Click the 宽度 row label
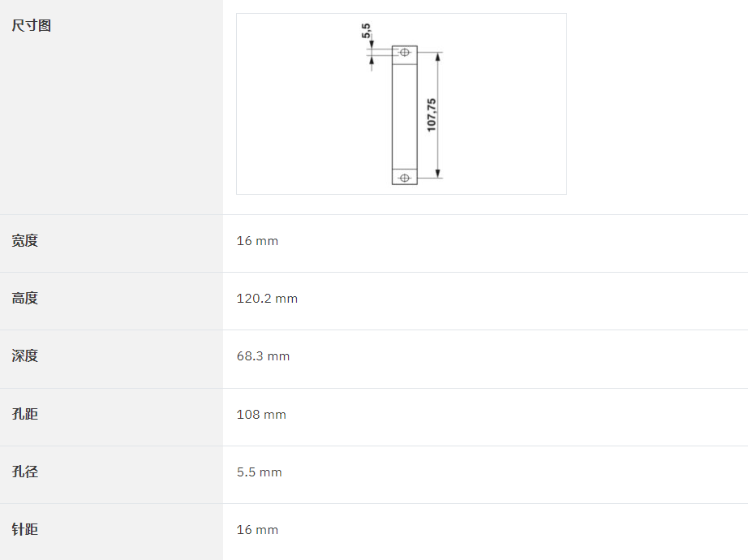The image size is (748, 560). 25,240
